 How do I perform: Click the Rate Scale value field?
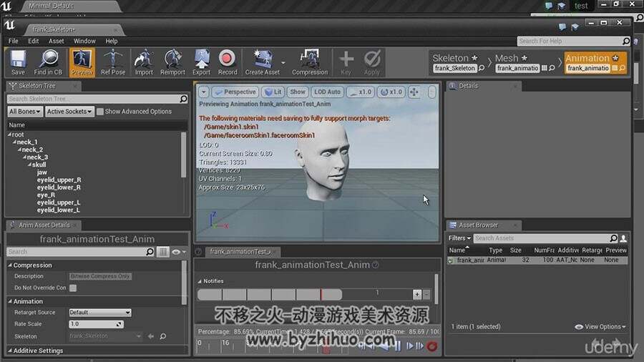click(96, 324)
